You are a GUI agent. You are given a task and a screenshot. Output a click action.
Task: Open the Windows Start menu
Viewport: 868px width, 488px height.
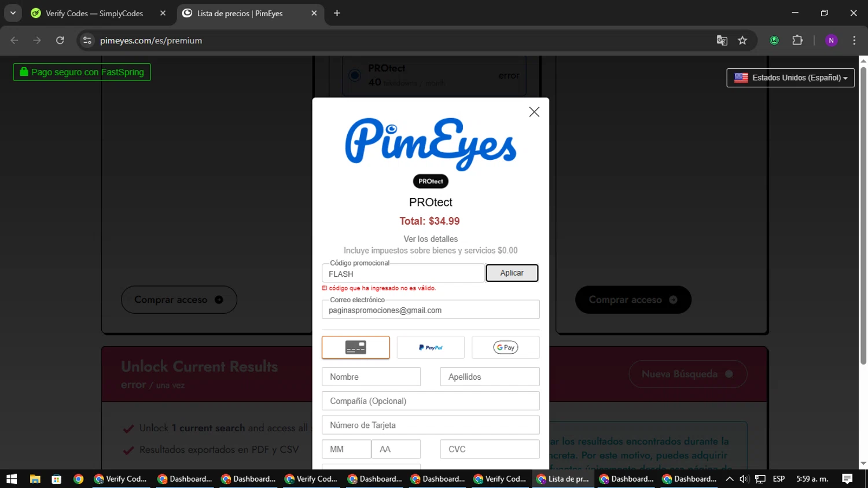12,479
